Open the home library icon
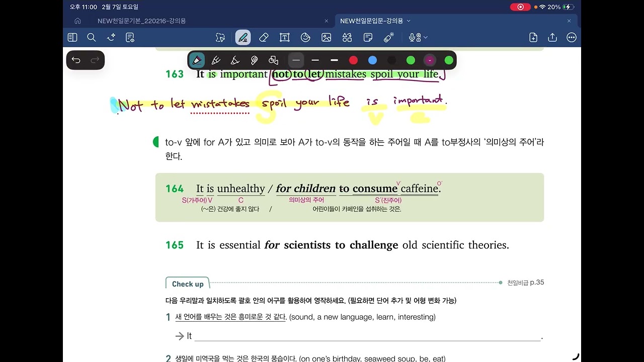The image size is (644, 362). pyautogui.click(x=77, y=21)
